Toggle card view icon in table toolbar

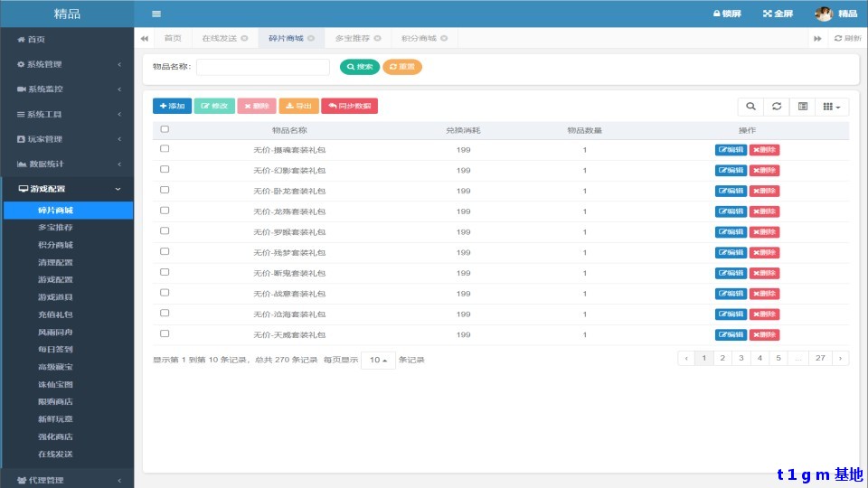802,107
